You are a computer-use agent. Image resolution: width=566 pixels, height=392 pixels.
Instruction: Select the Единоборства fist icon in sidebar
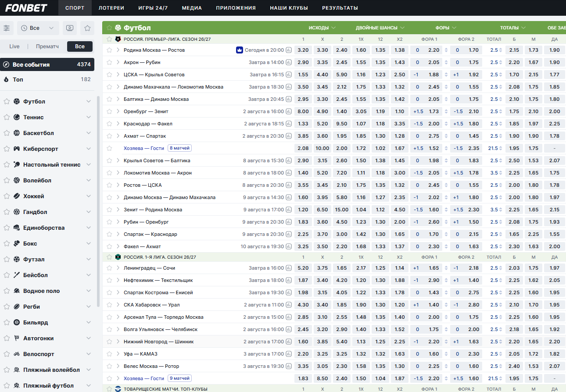[17, 228]
